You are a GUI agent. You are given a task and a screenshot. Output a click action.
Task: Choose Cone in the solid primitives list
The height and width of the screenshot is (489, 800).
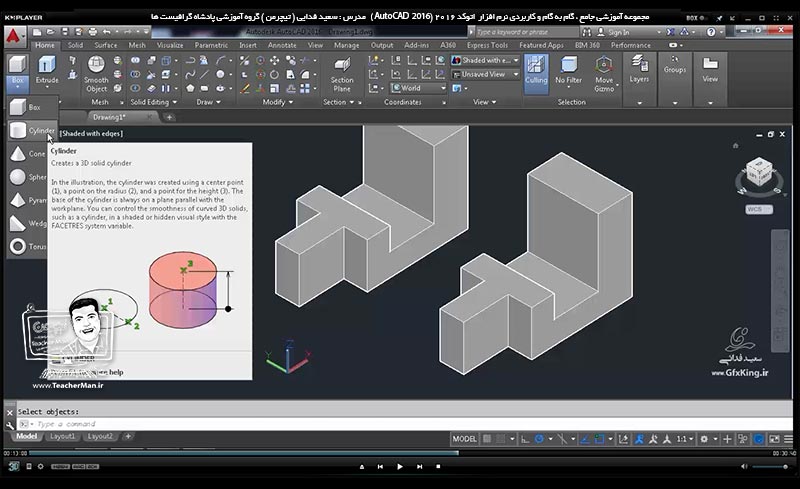pos(28,154)
